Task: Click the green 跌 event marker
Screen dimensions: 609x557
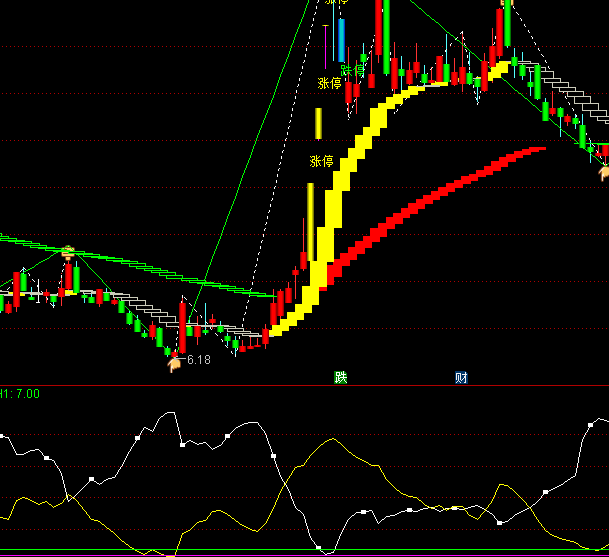Action: (341, 378)
